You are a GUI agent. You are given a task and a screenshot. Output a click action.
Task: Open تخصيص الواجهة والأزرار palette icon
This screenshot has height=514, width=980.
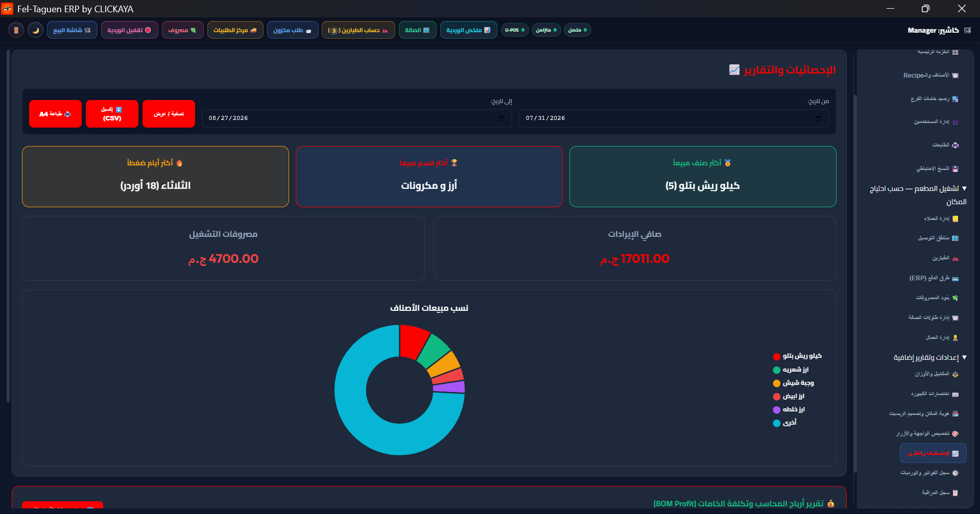[955, 434]
